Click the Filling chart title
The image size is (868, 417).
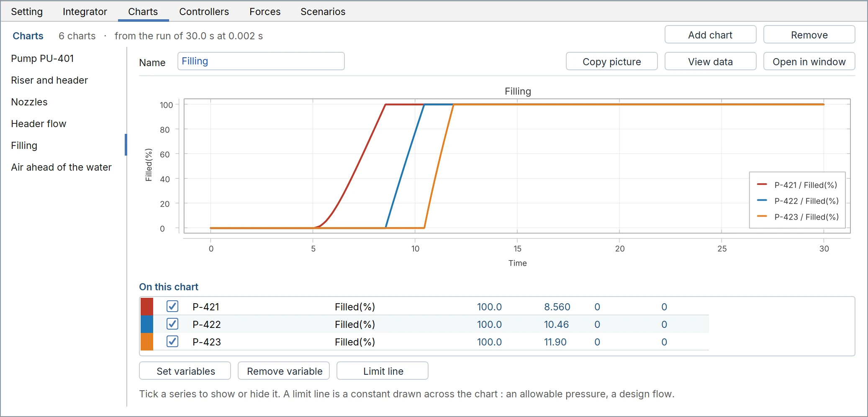(x=518, y=91)
